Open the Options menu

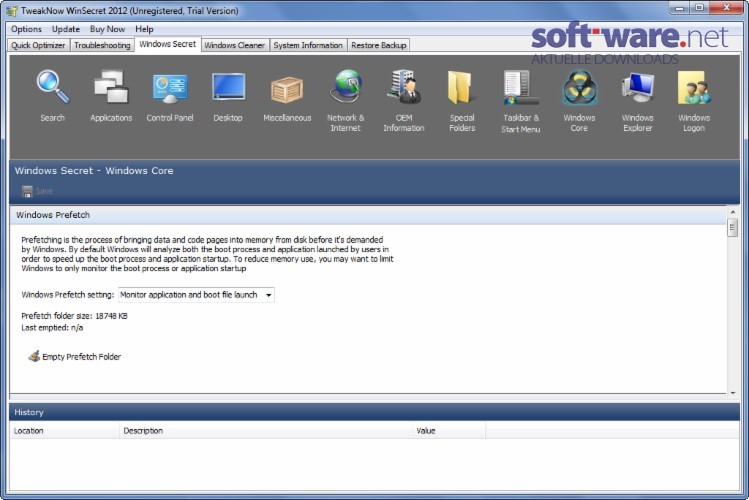point(26,29)
